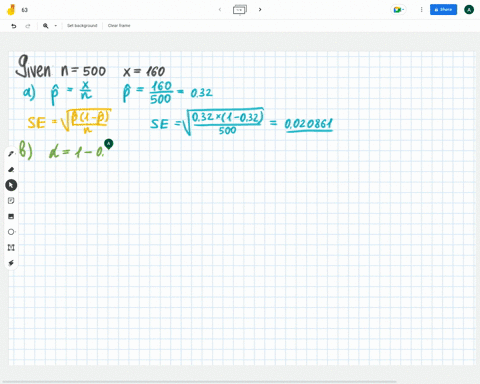Open the Google account avatar
This screenshot has height=384, width=480.
click(x=469, y=10)
